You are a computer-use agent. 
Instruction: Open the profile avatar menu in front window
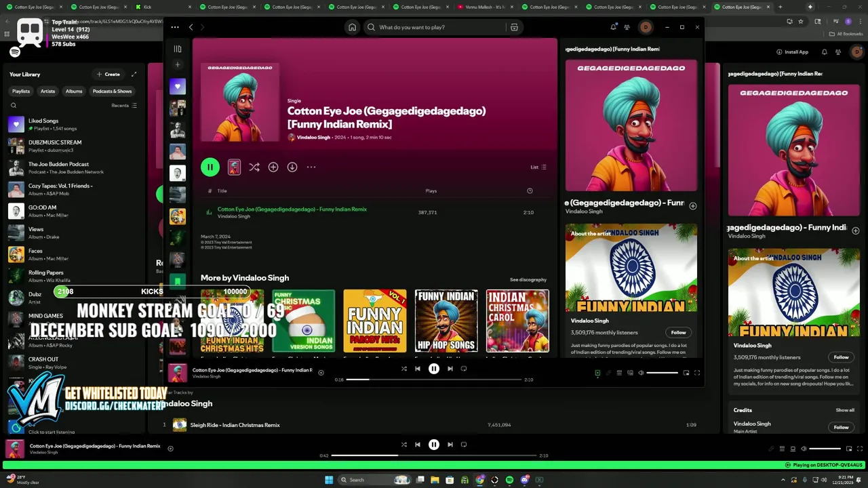646,27
